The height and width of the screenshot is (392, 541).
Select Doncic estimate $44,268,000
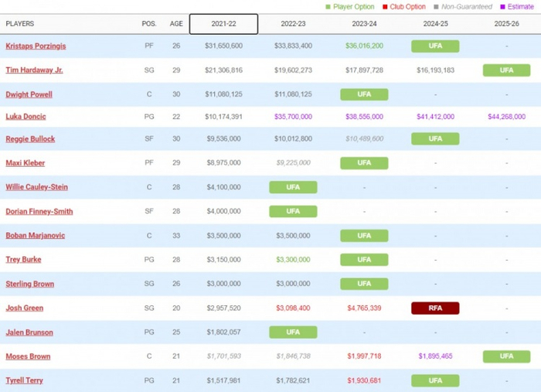(506, 117)
